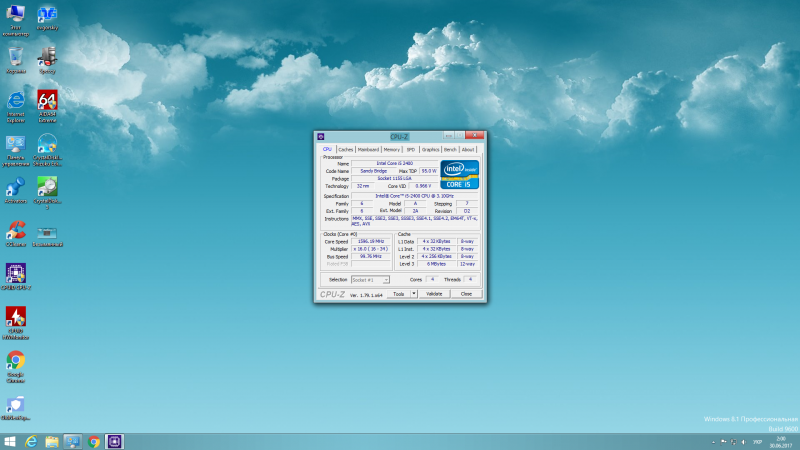The image size is (800, 450).
Task: Minimize the CPU-Z window
Action: [x=448, y=135]
